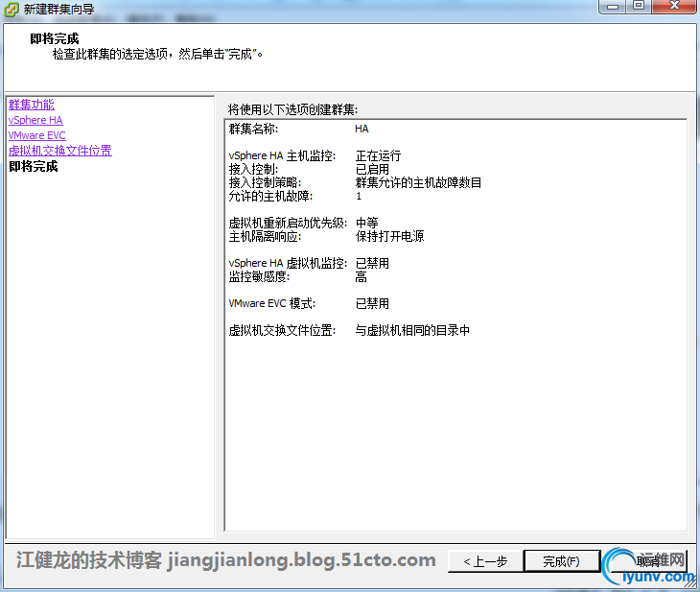
Task: Click the wizard title bar icon
Action: [11, 10]
